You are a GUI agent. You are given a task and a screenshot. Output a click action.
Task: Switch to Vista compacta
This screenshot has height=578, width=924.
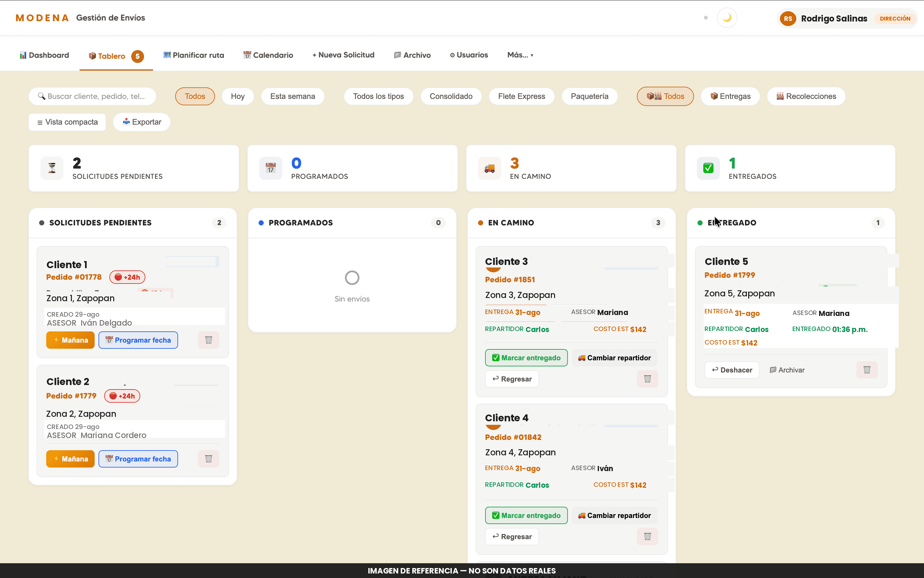pos(67,122)
